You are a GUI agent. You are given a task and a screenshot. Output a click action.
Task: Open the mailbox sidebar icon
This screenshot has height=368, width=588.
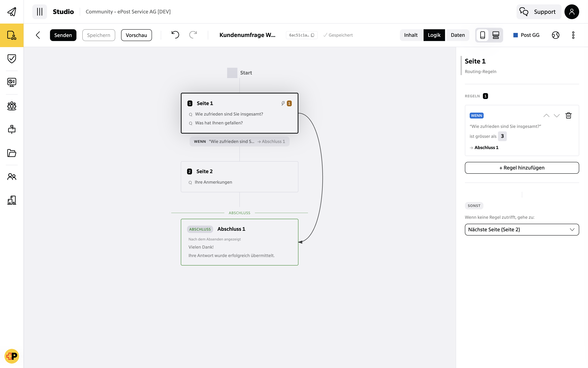point(12,130)
